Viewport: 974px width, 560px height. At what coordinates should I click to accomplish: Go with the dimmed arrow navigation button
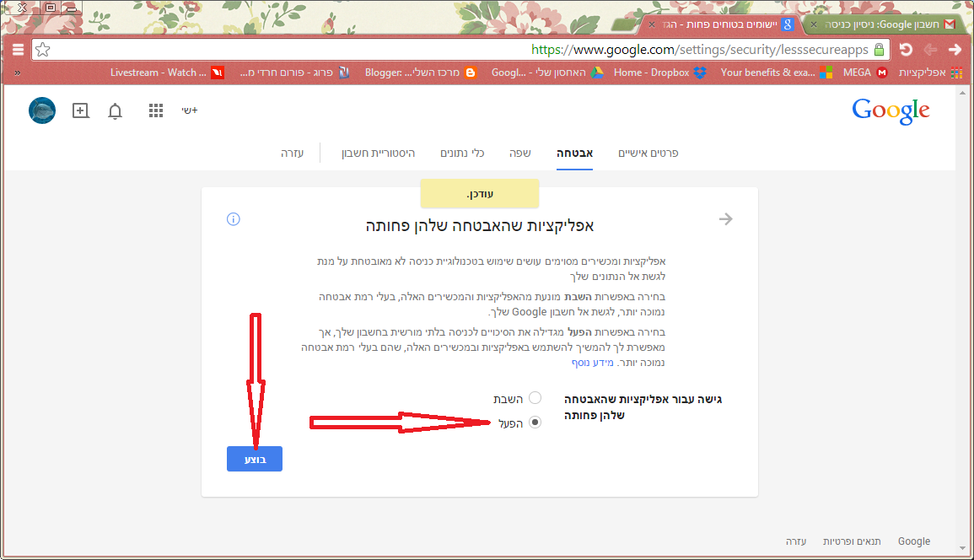[x=930, y=50]
